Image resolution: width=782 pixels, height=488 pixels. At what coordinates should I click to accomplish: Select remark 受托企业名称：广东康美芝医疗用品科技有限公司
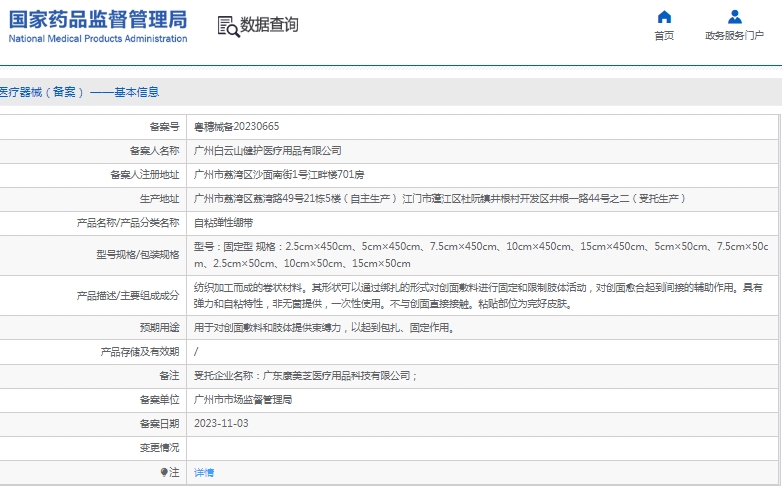(x=305, y=376)
